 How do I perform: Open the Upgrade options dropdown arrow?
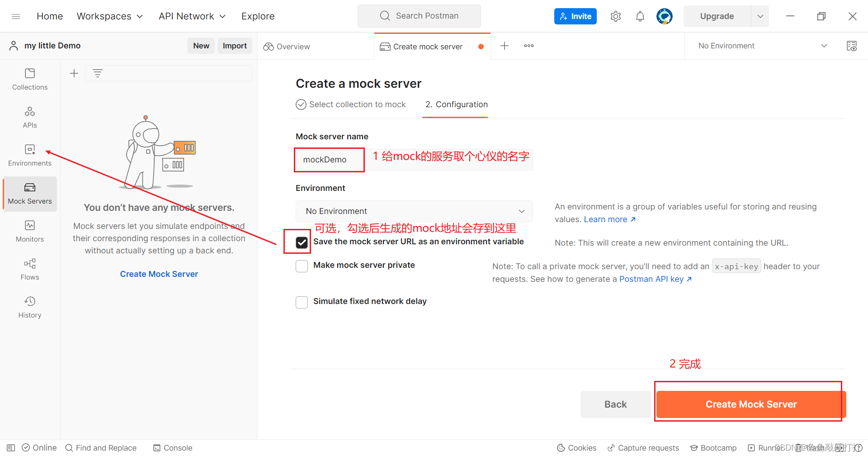[760, 16]
